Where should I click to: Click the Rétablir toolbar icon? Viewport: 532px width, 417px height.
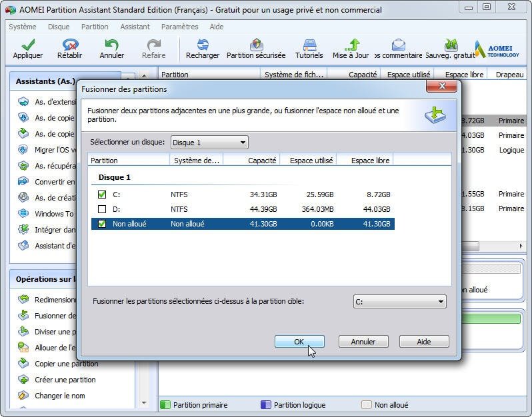coord(70,45)
